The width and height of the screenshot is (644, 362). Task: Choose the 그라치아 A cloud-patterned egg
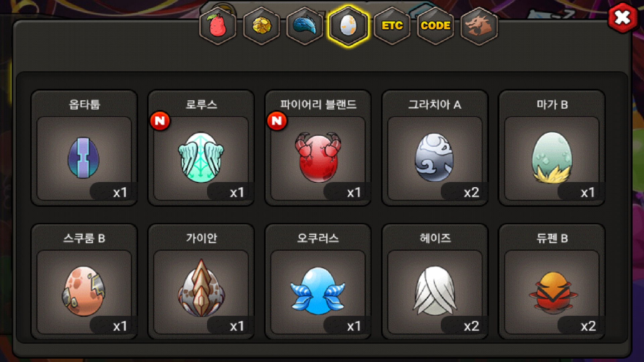[435, 148]
